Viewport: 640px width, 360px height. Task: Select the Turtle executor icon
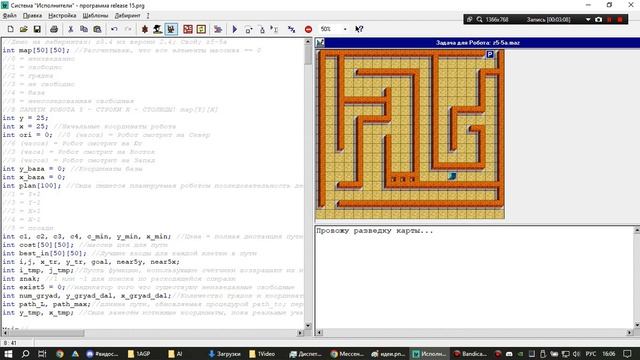[144, 29]
